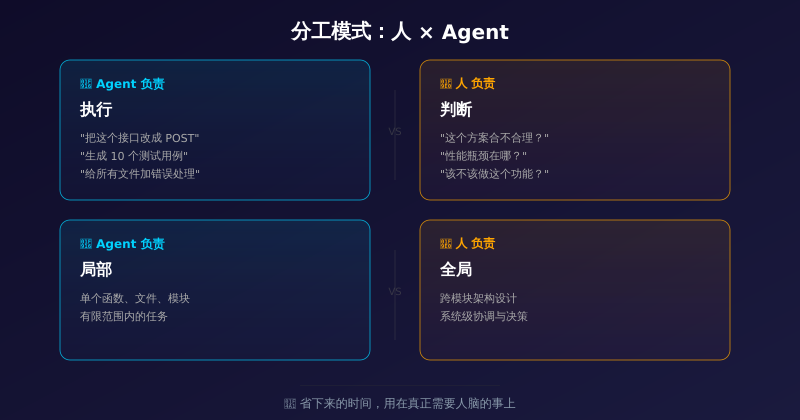
Task: Click the question "该不该做这个功能？"
Action: click(x=494, y=174)
